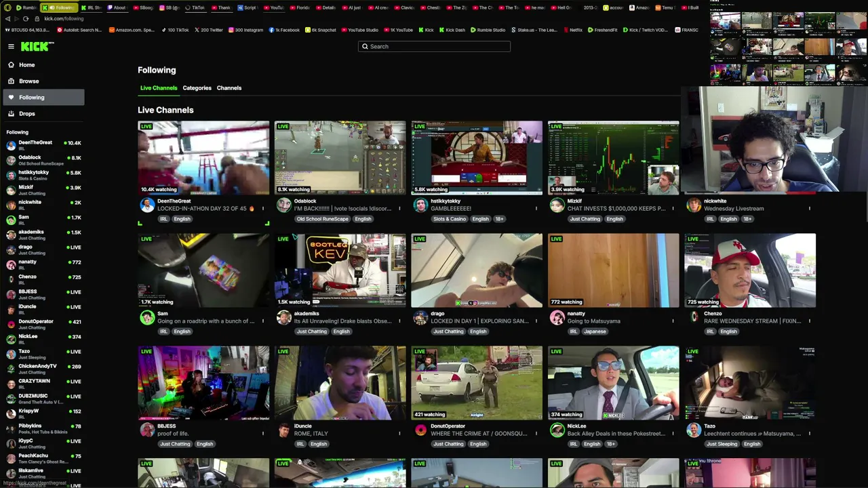Click DonutOperator's donut avatar in the grid
The width and height of the screenshot is (868, 488).
point(420,430)
